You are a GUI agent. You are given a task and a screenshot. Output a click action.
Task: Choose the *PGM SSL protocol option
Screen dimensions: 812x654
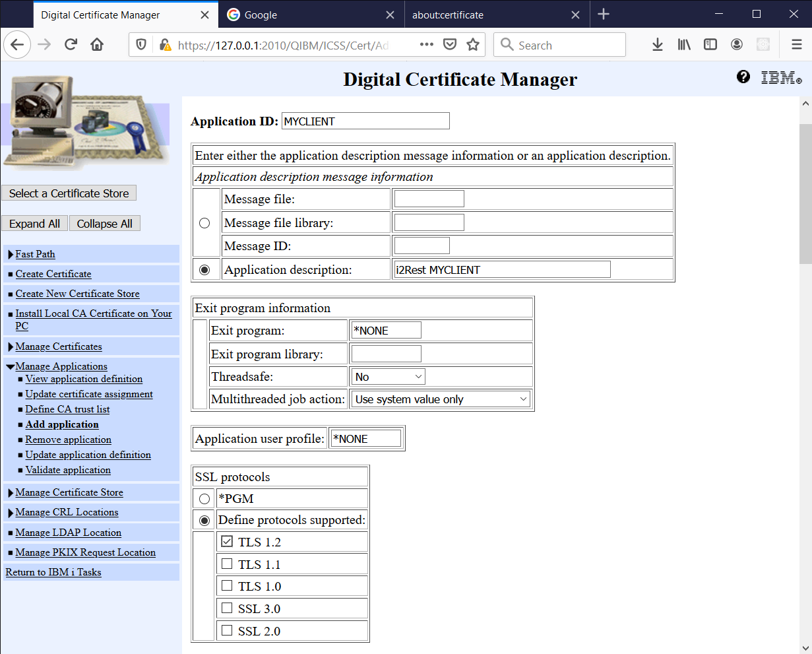[204, 499]
